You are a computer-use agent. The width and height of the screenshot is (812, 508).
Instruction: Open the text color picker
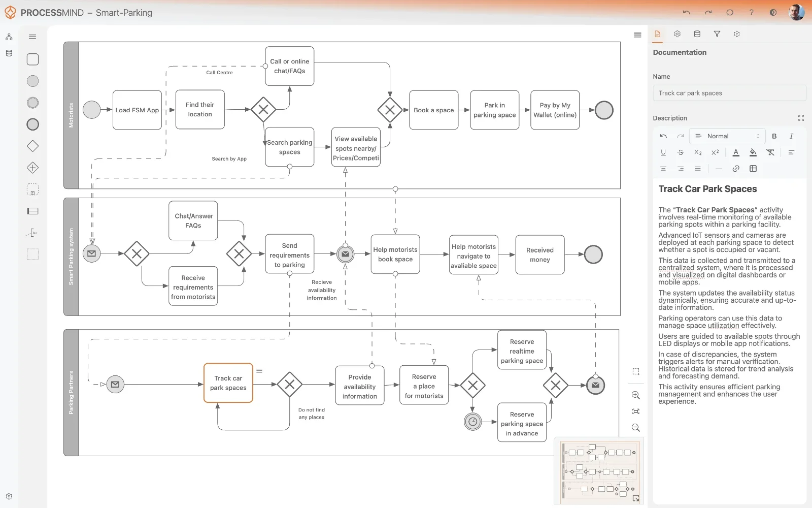tap(736, 152)
